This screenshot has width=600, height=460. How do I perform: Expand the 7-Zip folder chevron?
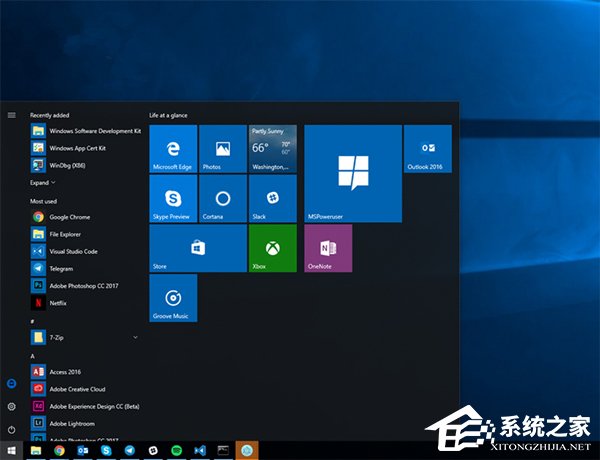135,337
